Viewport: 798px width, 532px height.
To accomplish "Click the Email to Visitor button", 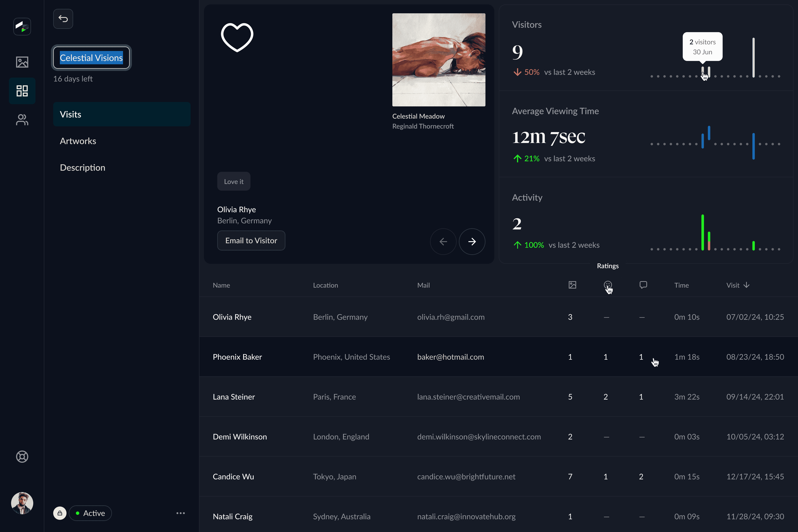I will point(251,241).
